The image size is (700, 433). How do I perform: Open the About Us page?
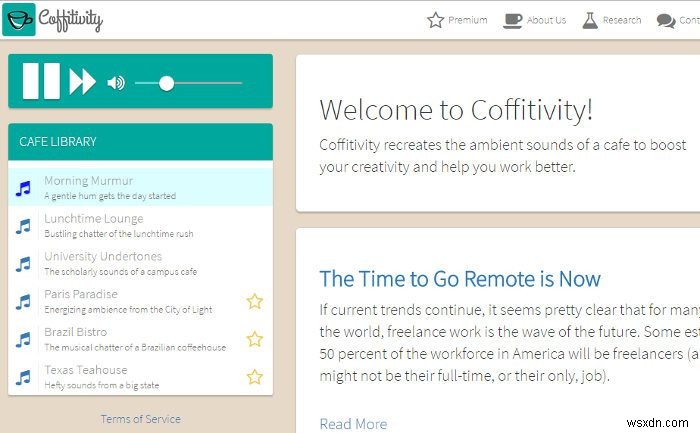546,20
